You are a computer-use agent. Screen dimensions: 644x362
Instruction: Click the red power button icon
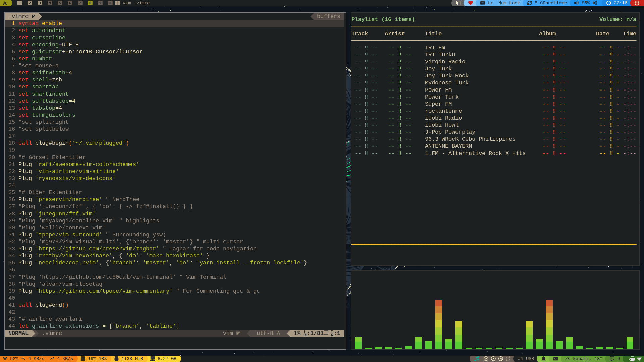click(637, 3)
